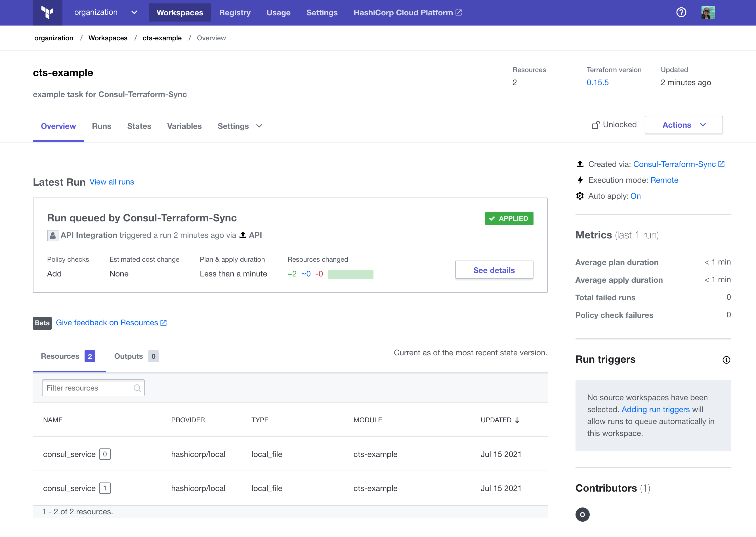The height and width of the screenshot is (537, 756).
Task: Click consul_service index 0 resource row
Action: pos(290,454)
